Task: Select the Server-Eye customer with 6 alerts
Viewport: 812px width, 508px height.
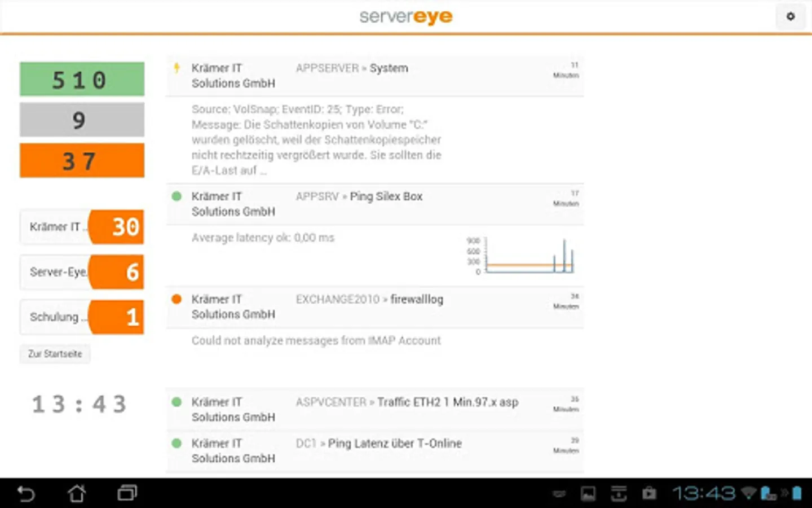Action: 82,272
